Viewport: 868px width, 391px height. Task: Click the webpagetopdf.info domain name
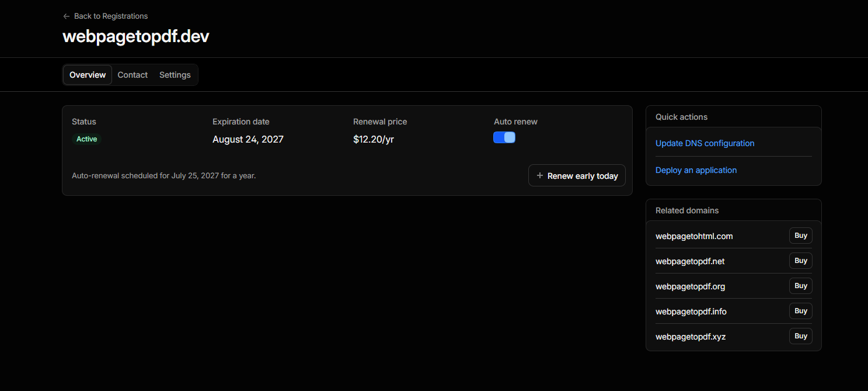pyautogui.click(x=691, y=312)
